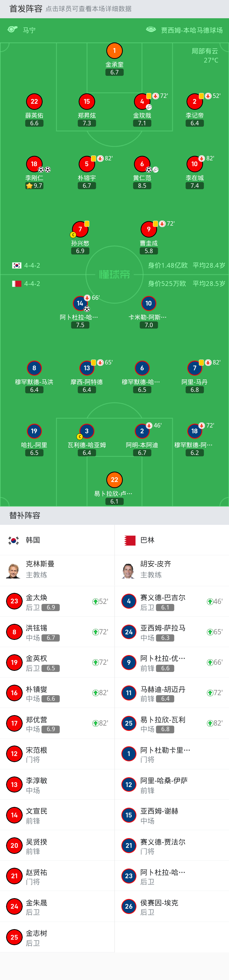
Task: Tap Bahrain captain number 3 defender
Action: (87, 431)
